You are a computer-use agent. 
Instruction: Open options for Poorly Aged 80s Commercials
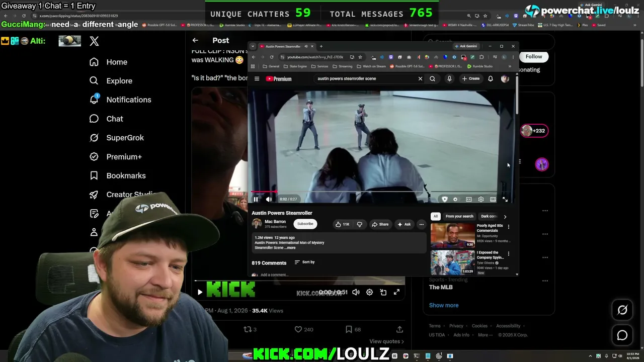click(508, 227)
